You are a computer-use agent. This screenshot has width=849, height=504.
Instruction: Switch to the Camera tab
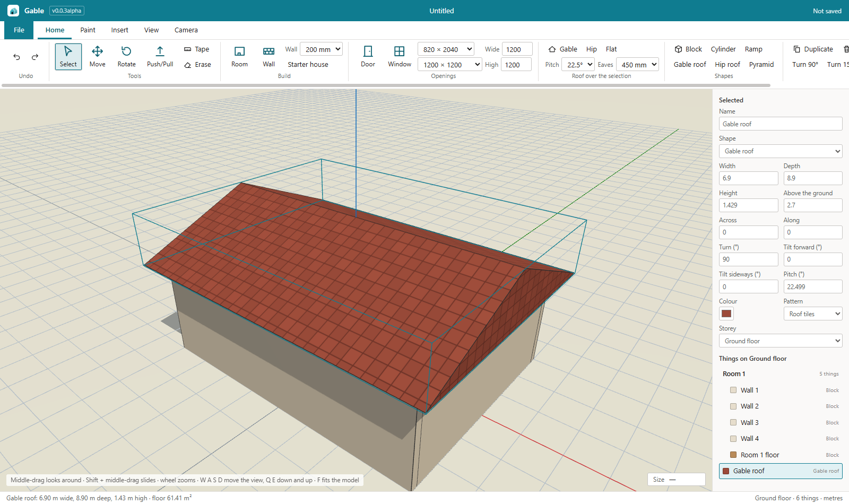pos(186,30)
